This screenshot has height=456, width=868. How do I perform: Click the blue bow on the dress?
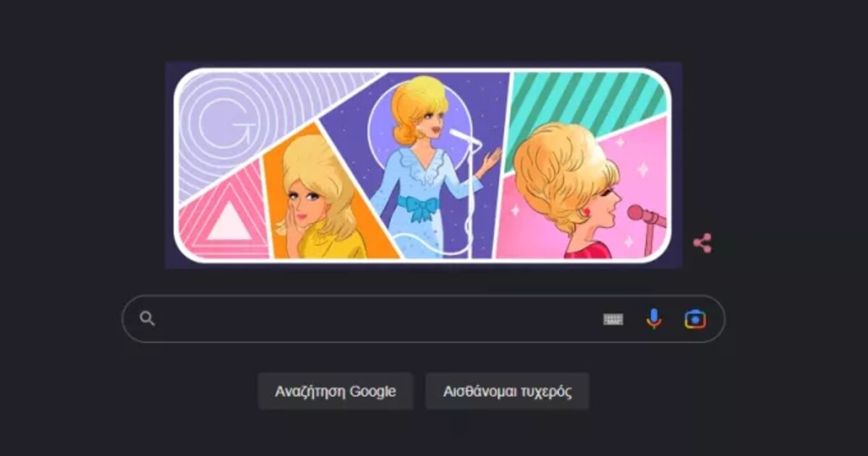click(420, 209)
